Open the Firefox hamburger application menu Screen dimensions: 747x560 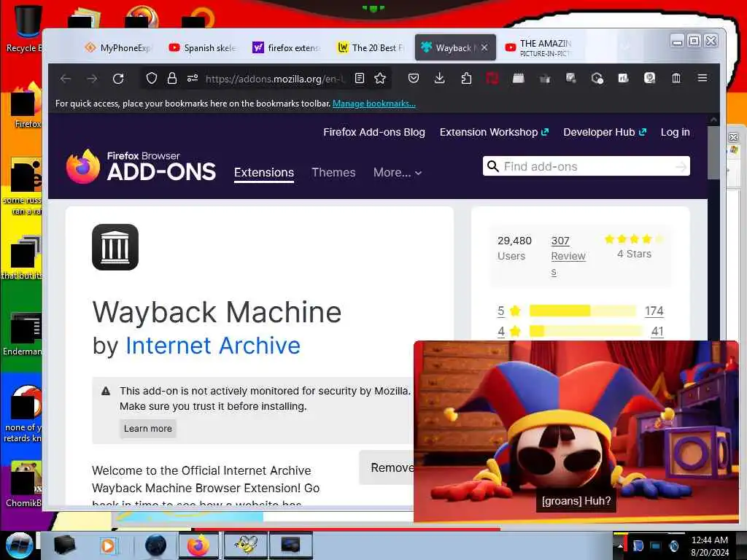(x=703, y=77)
